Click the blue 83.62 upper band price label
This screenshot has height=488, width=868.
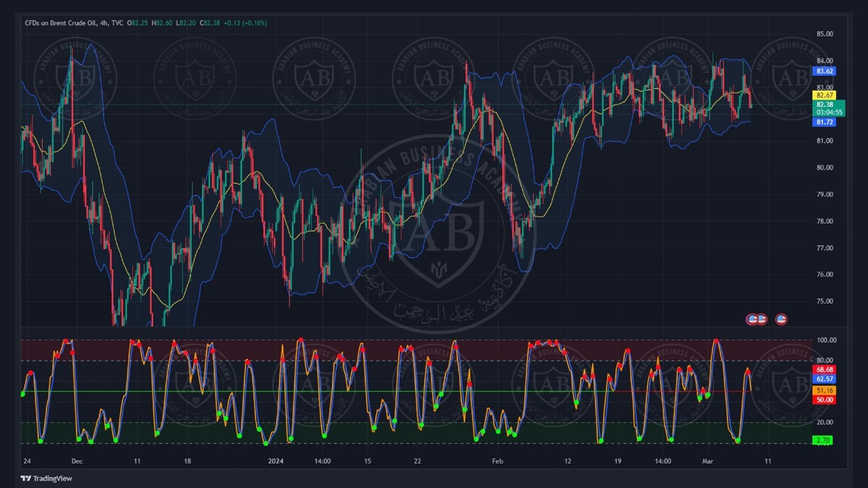point(825,71)
